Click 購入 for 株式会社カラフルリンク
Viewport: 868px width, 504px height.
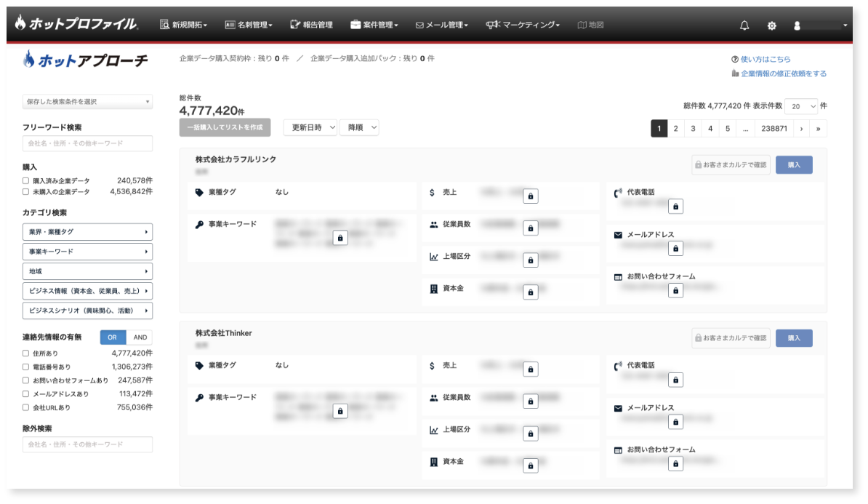(x=794, y=165)
